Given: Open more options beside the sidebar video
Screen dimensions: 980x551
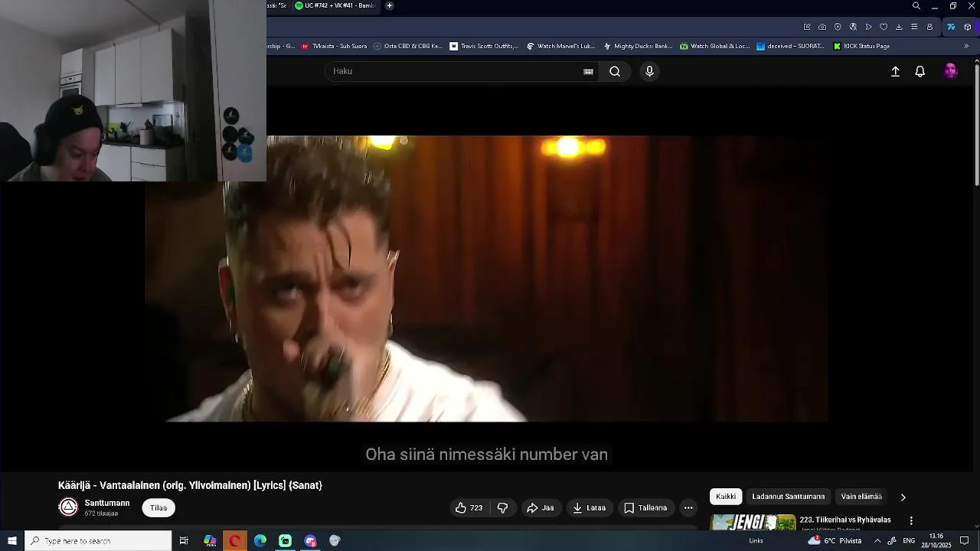Looking at the screenshot, I should click(x=911, y=520).
